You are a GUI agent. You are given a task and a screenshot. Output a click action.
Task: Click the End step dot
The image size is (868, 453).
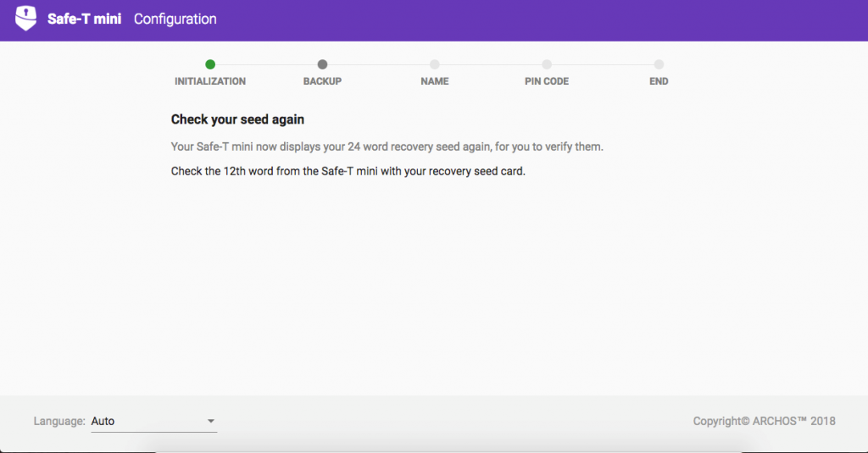point(659,64)
